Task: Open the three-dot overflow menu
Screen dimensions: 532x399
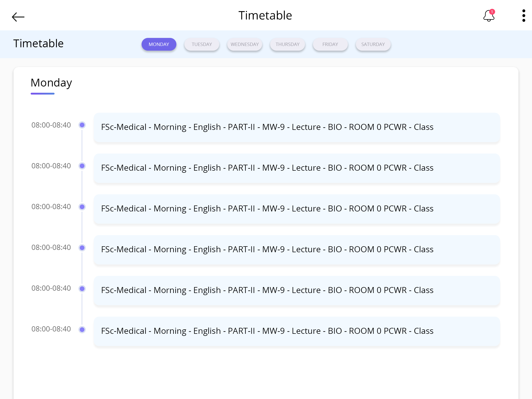Action: (x=524, y=15)
